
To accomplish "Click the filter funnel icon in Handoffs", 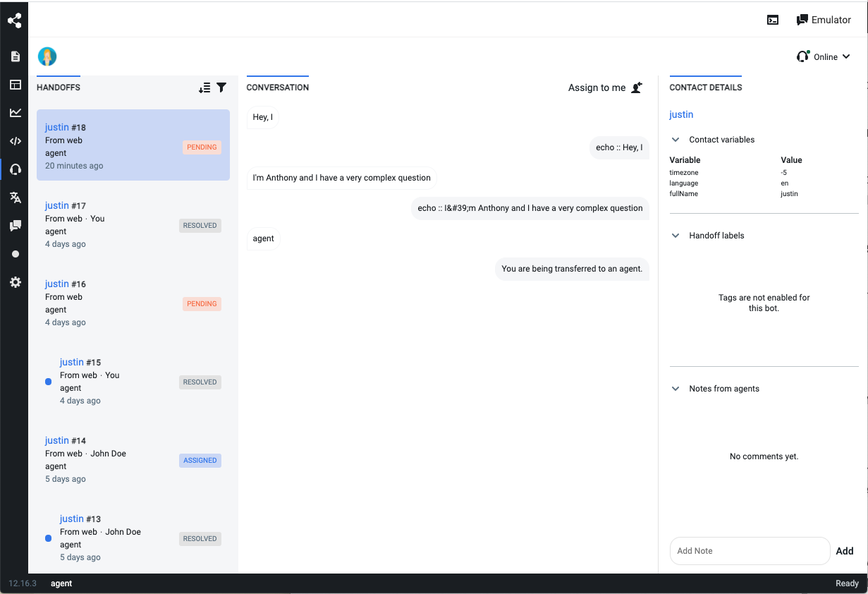I will [x=221, y=87].
